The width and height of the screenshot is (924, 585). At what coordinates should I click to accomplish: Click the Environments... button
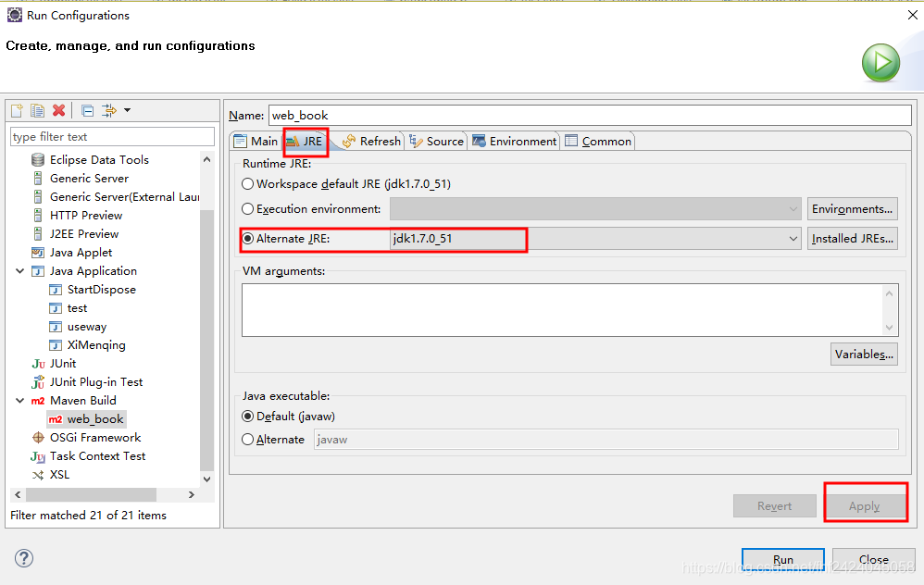852,209
